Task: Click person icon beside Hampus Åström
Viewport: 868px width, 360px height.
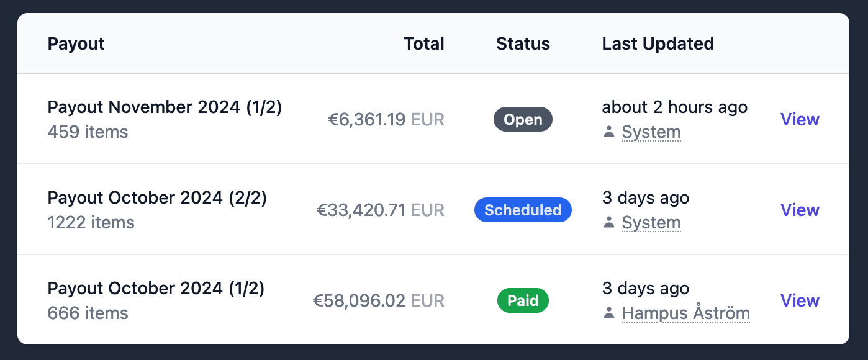Action: [609, 313]
